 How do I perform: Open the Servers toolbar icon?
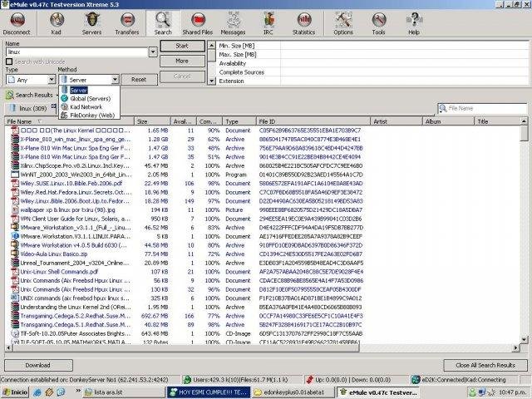[x=91, y=23]
